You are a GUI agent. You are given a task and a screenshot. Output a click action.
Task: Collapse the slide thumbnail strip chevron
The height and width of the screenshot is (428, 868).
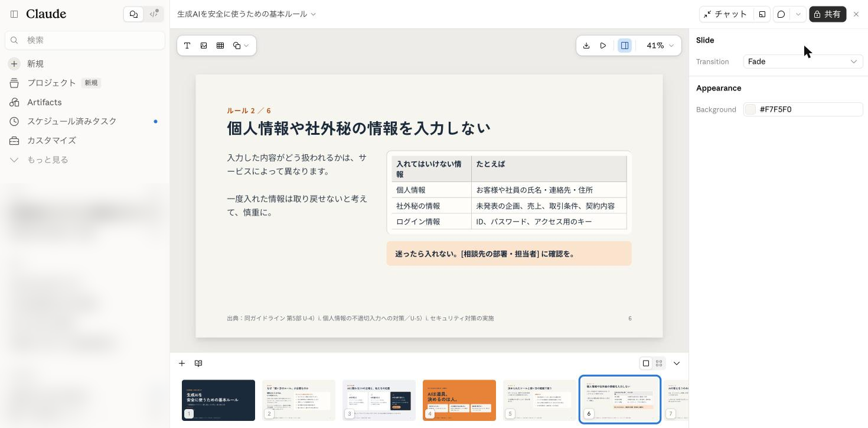tap(677, 364)
